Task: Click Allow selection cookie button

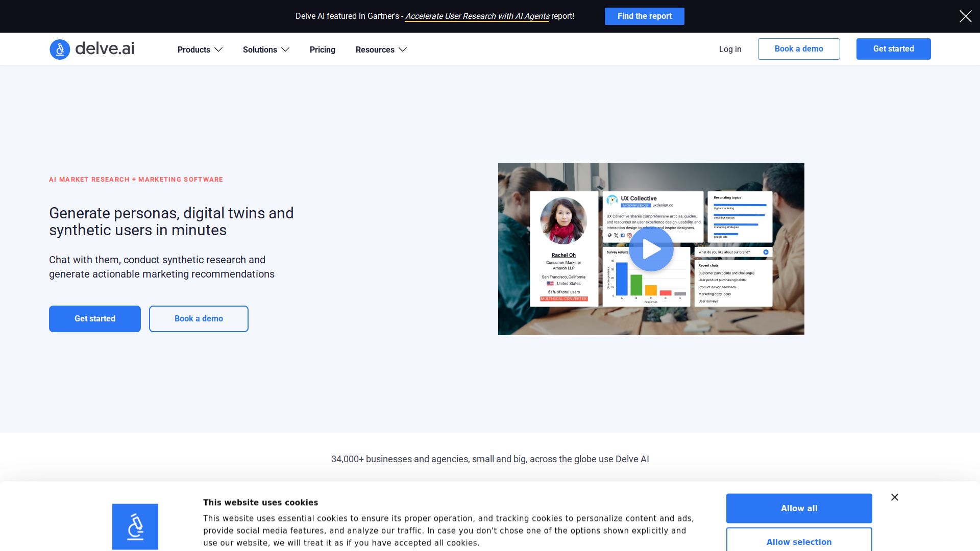Action: coord(799,541)
